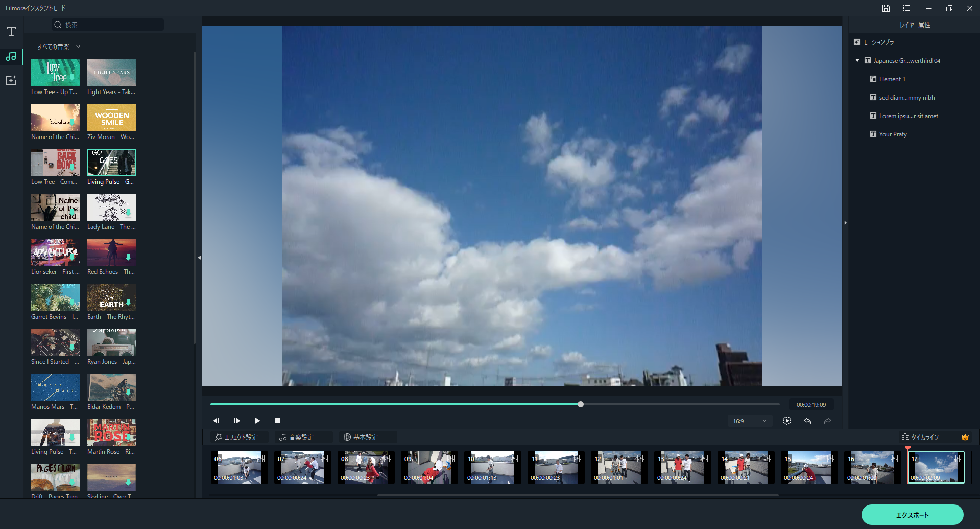Click the render preview icon

pyautogui.click(x=787, y=421)
